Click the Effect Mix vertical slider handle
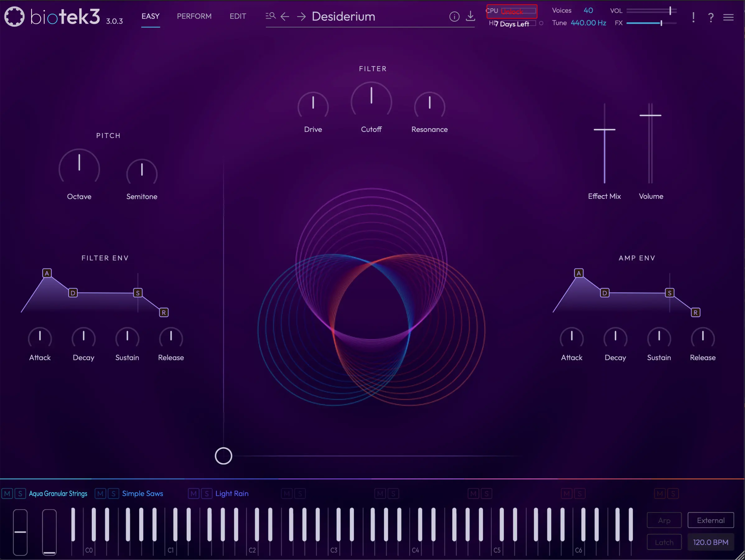 (x=604, y=129)
